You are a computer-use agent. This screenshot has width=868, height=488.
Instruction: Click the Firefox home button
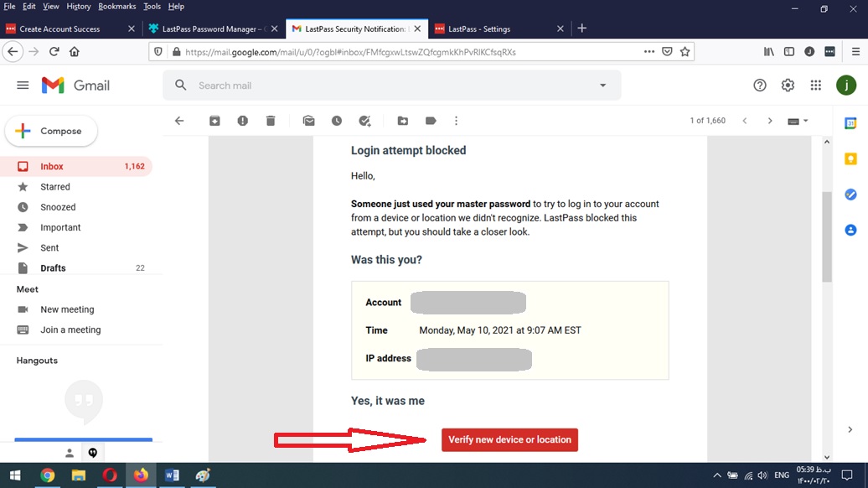point(75,51)
